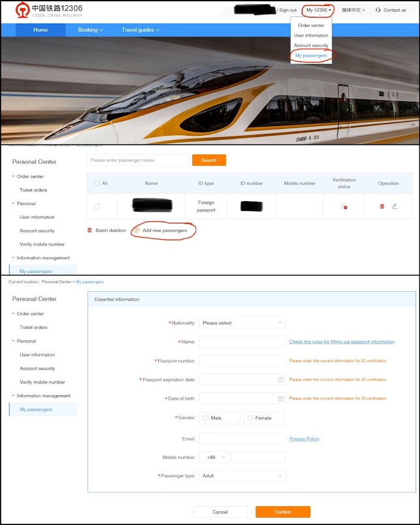Tick the checkbox in the passenger row
420x525 pixels.
(97, 206)
